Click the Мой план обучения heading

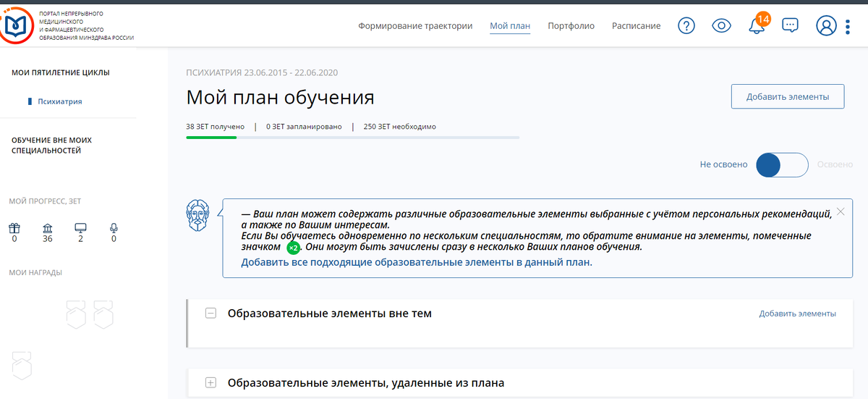click(x=280, y=98)
